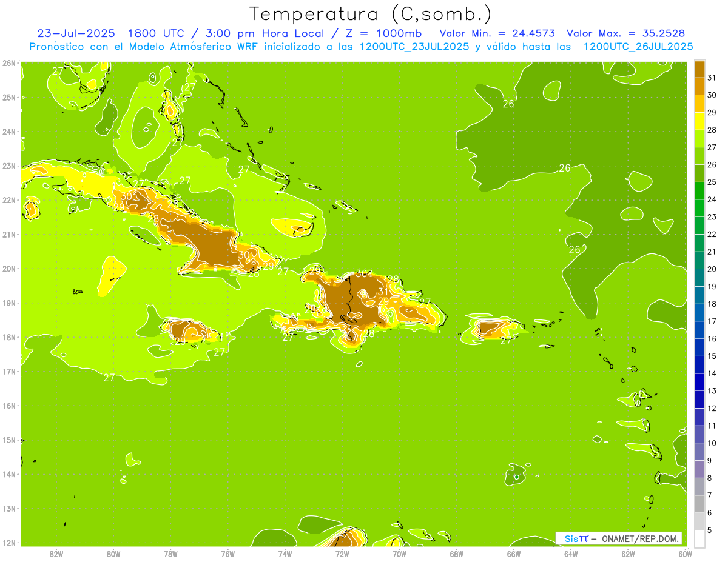
Task: Select initialization time "1200UTC_23JUL2025"
Action: (414, 47)
